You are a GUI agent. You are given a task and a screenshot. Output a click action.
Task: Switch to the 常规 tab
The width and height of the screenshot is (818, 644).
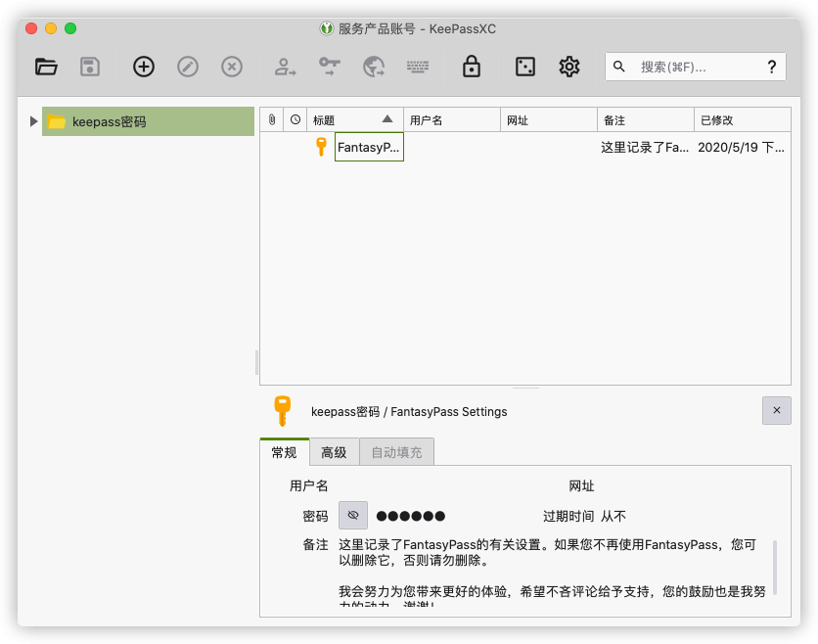pyautogui.click(x=285, y=452)
